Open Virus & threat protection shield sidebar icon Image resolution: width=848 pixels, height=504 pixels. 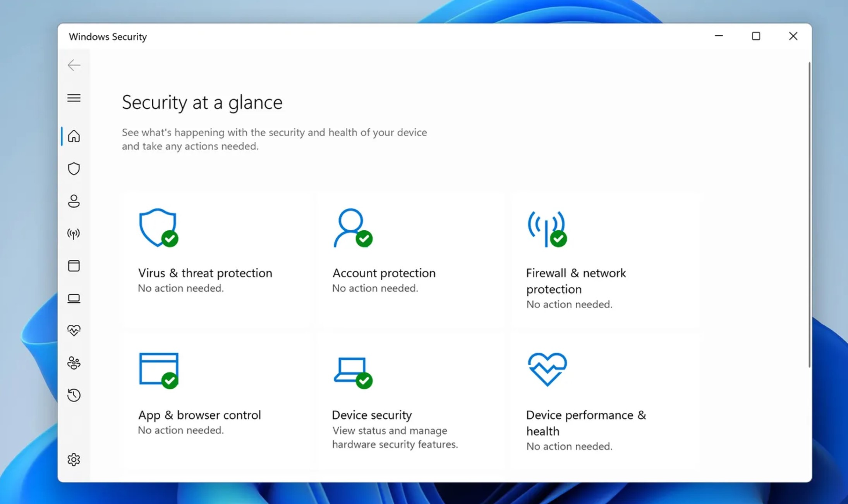pyautogui.click(x=74, y=169)
